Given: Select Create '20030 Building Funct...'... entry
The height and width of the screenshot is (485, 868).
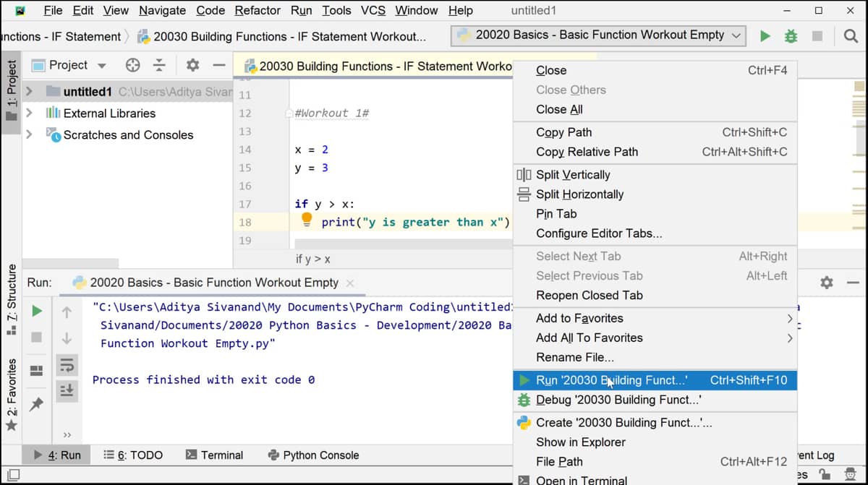Looking at the screenshot, I should point(655,423).
